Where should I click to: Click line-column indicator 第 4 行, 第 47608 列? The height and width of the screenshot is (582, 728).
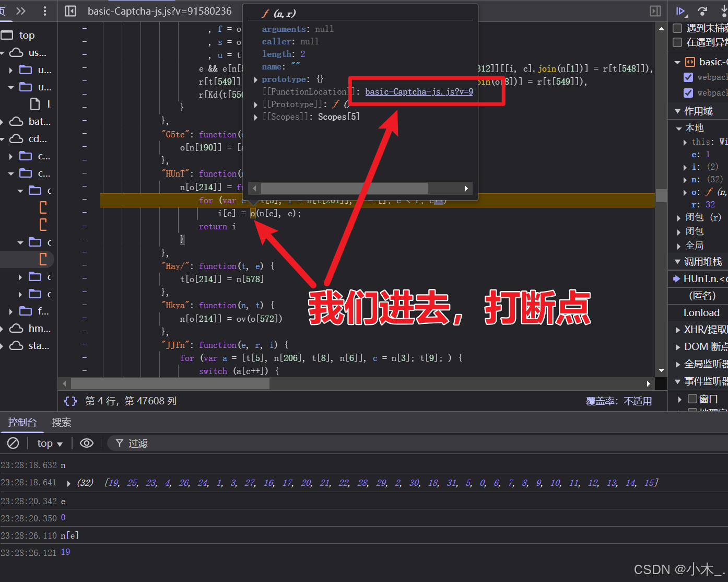[131, 401]
